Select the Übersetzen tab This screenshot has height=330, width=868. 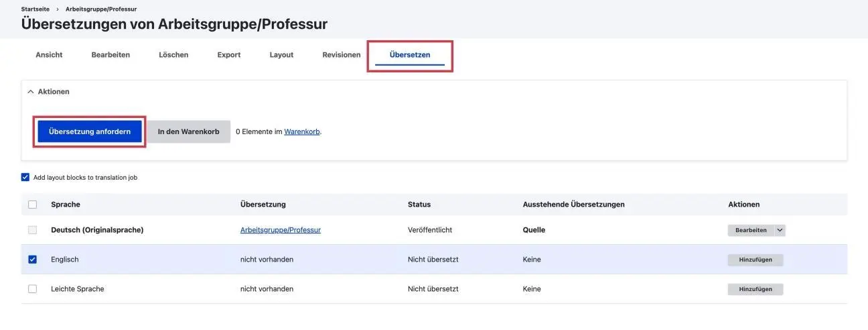[x=410, y=55]
